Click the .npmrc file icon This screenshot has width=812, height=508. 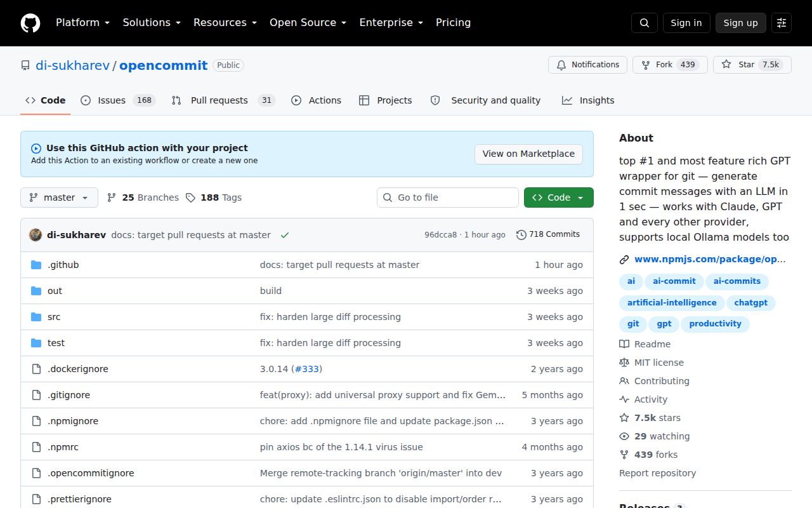[36, 447]
